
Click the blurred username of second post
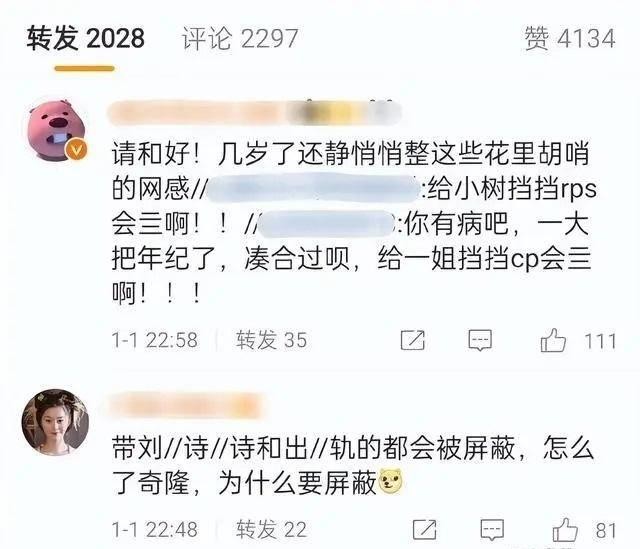pos(187,405)
